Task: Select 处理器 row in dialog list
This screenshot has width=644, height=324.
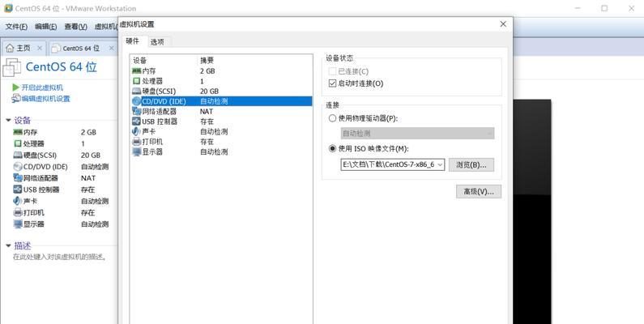Action: tap(221, 81)
